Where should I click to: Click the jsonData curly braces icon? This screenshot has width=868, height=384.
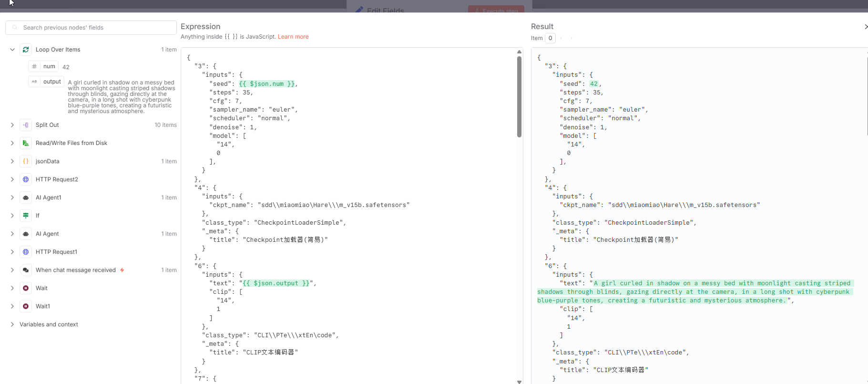pos(26,161)
